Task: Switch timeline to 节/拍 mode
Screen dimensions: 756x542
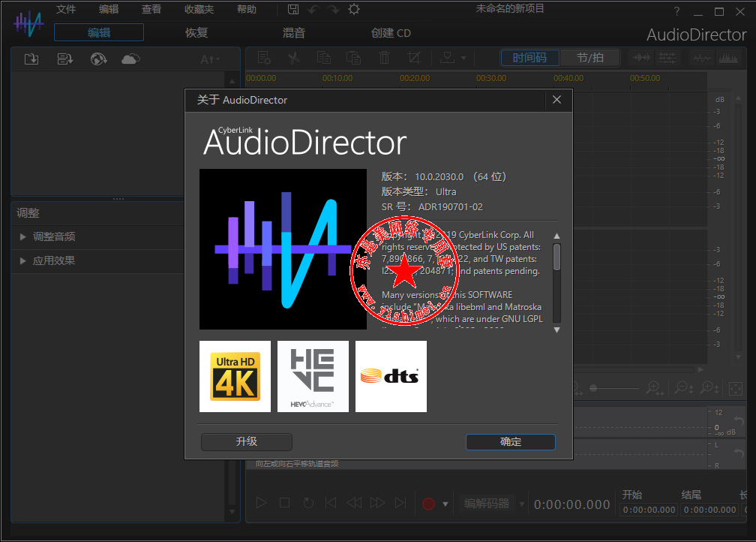Action: [x=590, y=58]
